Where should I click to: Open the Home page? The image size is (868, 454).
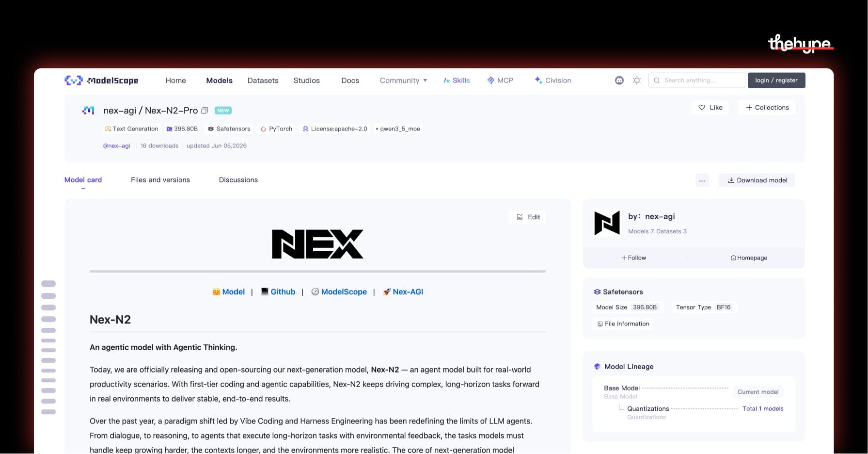pyautogui.click(x=175, y=81)
